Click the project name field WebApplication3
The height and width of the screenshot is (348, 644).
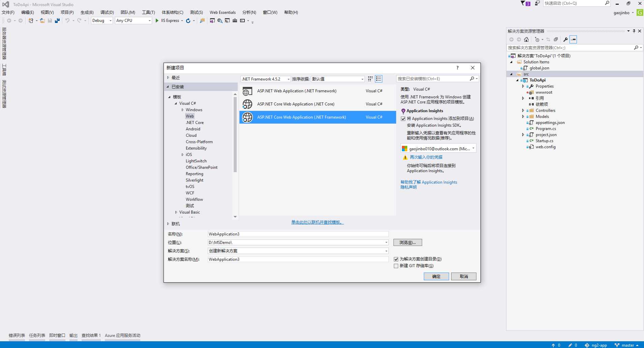(298, 234)
